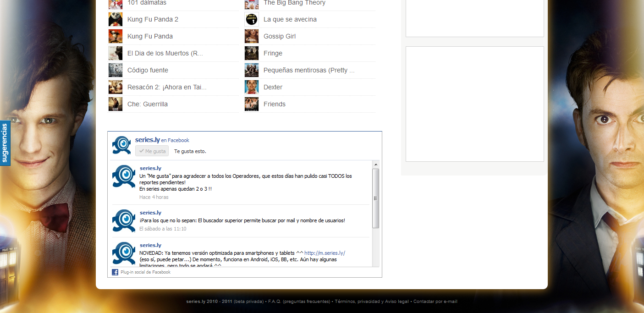Open the Kung Fu Panda 2 poster thumbnail
Image resolution: width=644 pixels, height=313 pixels.
coord(116,19)
